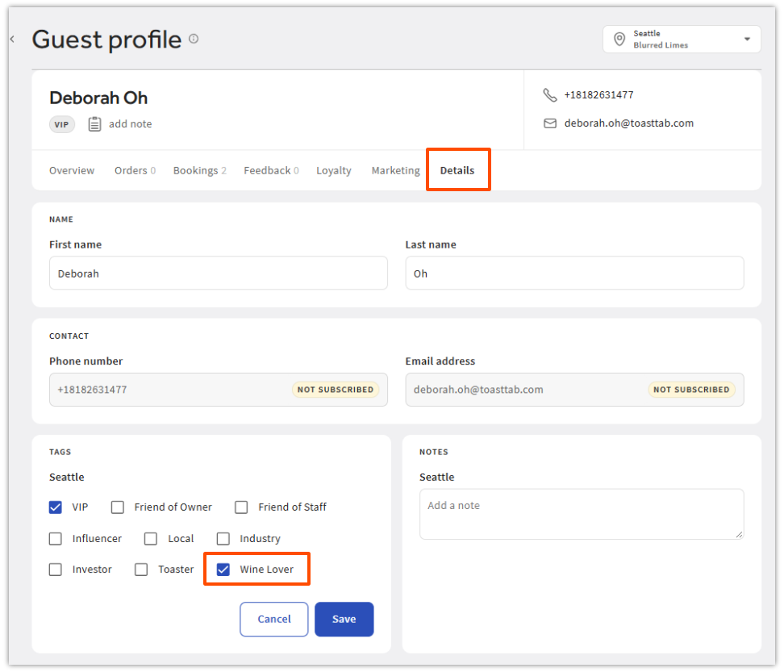Switch to the Overview tab
The width and height of the screenshot is (784, 672).
pyautogui.click(x=72, y=171)
